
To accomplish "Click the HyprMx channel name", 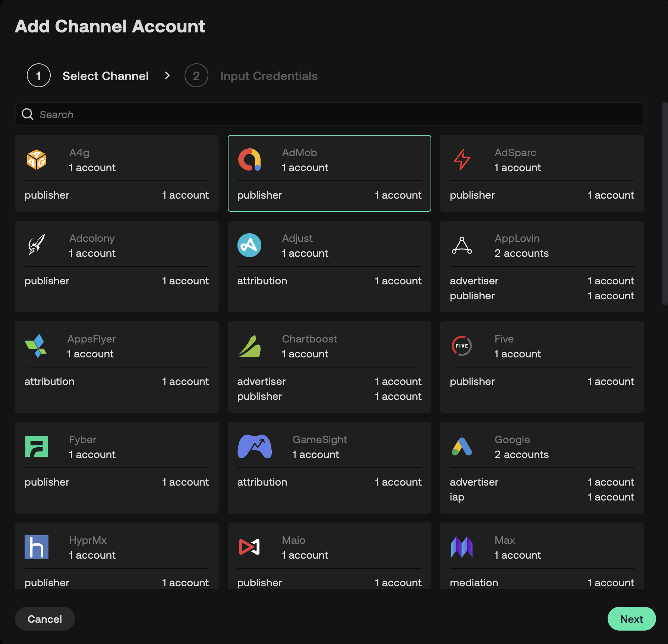I will pyautogui.click(x=88, y=540).
